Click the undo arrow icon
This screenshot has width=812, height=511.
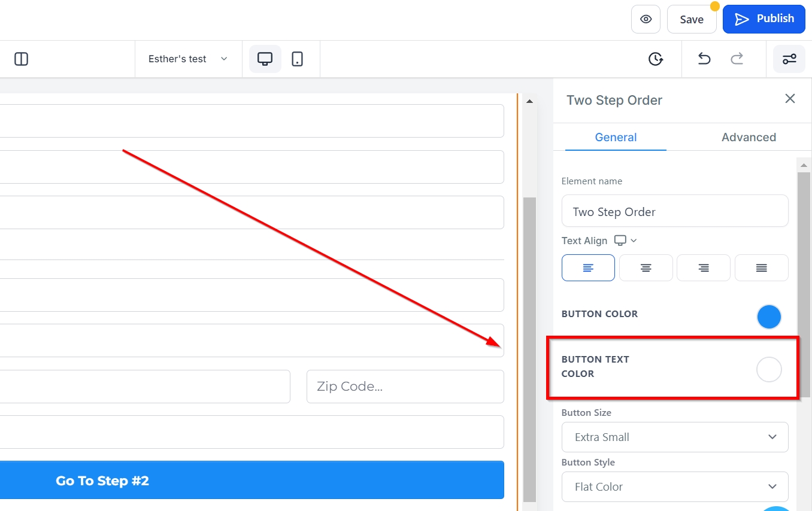704,59
